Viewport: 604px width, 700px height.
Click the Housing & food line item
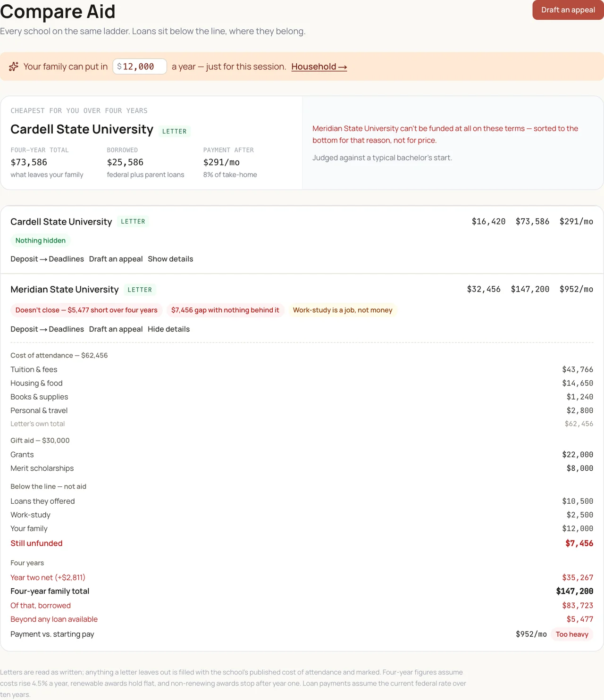point(302,383)
